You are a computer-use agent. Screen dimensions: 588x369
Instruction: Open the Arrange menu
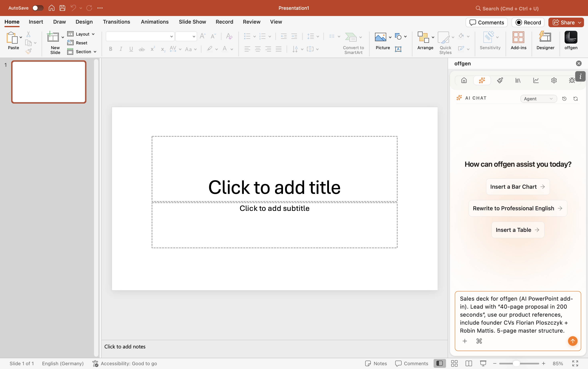tap(425, 41)
